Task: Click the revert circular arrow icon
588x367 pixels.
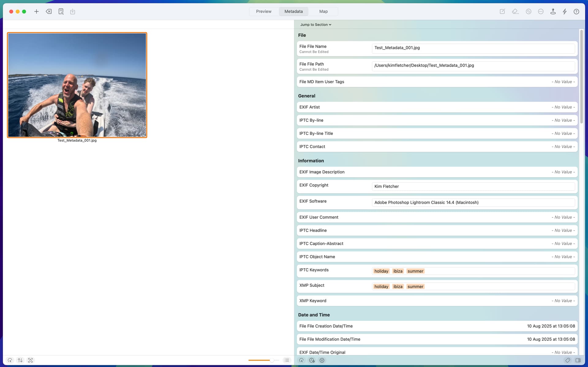Action: coord(529,11)
